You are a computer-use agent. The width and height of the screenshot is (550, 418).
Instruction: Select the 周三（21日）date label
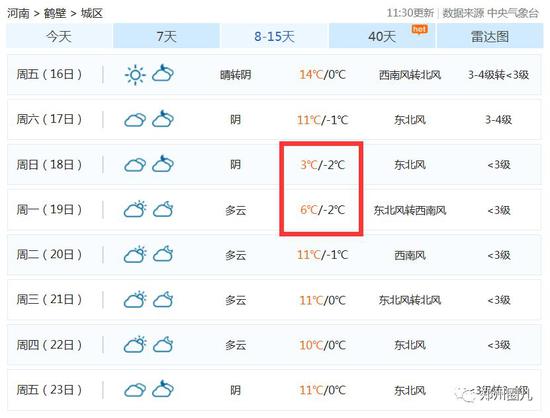[49, 300]
